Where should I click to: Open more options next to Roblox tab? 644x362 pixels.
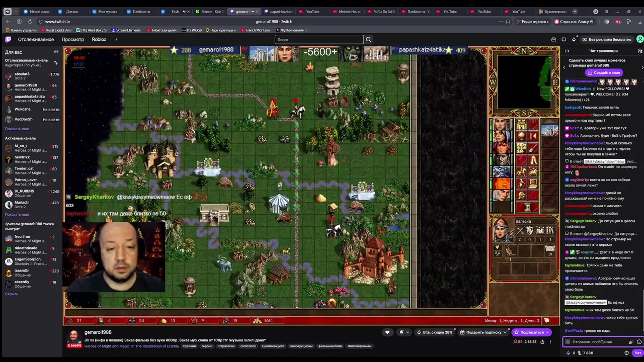(x=116, y=39)
